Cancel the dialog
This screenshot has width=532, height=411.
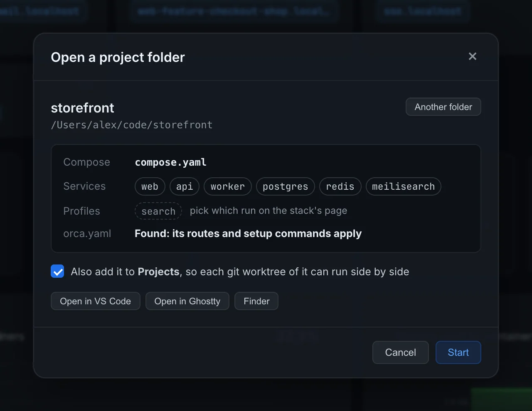(x=401, y=352)
